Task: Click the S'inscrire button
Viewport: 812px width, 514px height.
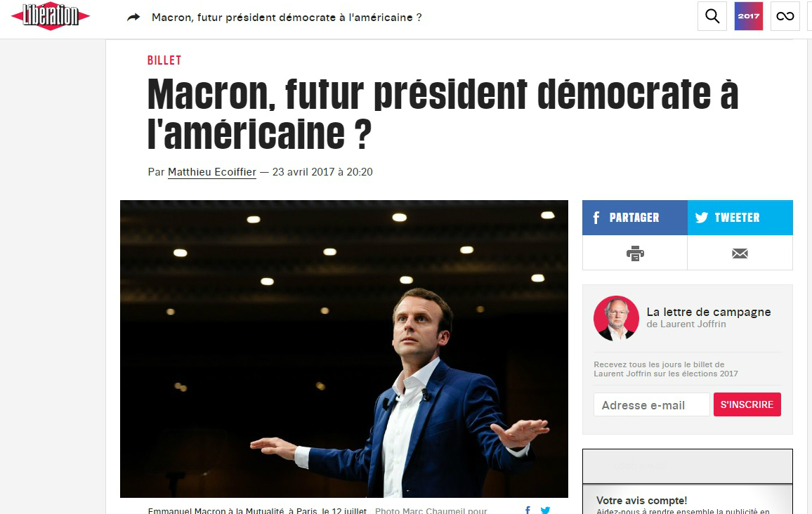Action: (747, 404)
